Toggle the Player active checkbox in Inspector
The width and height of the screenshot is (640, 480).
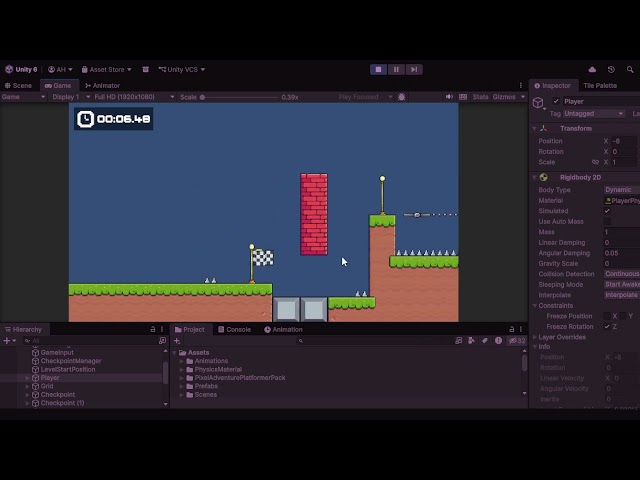[x=556, y=101]
